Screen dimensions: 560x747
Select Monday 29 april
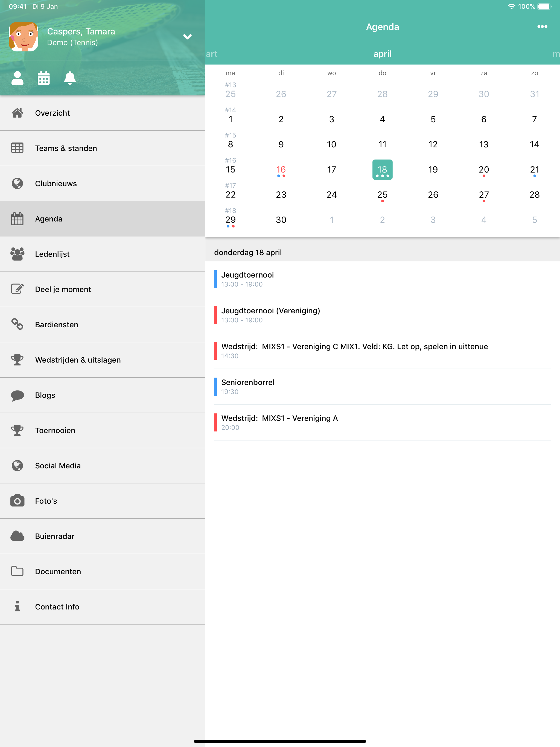230,220
